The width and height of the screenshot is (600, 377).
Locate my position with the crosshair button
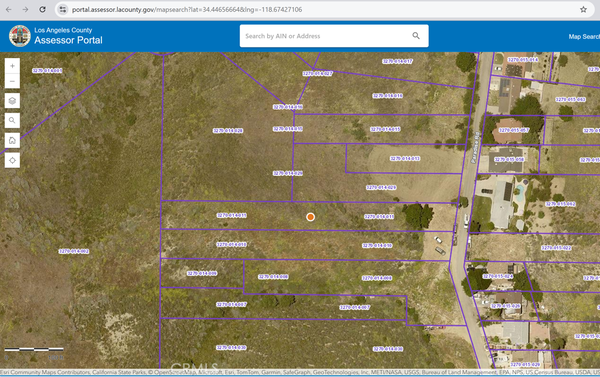point(12,160)
